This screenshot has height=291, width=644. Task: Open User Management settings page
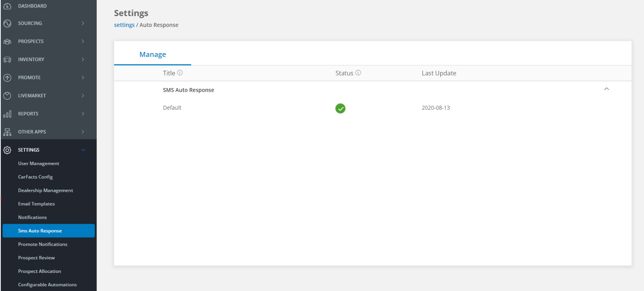pyautogui.click(x=39, y=164)
